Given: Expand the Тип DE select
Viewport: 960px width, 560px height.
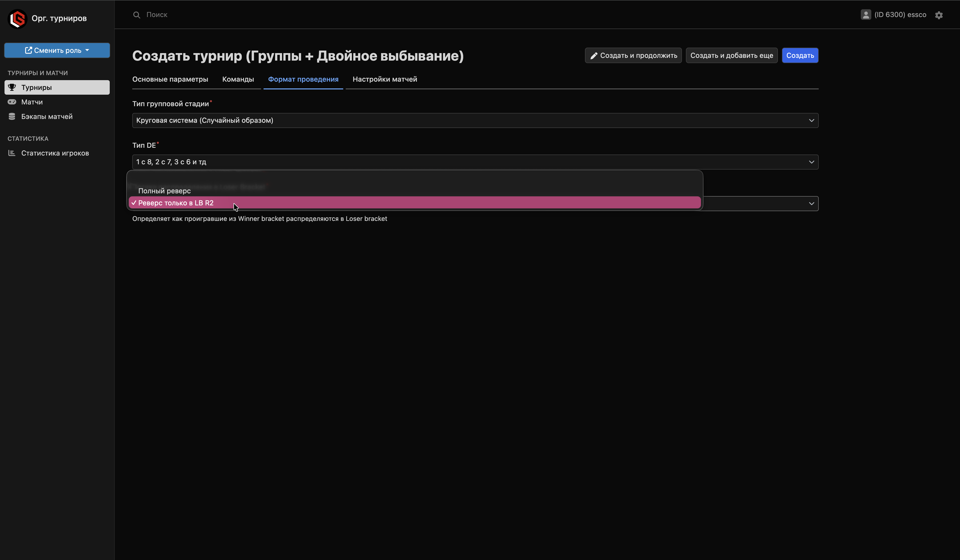Looking at the screenshot, I should (475, 162).
